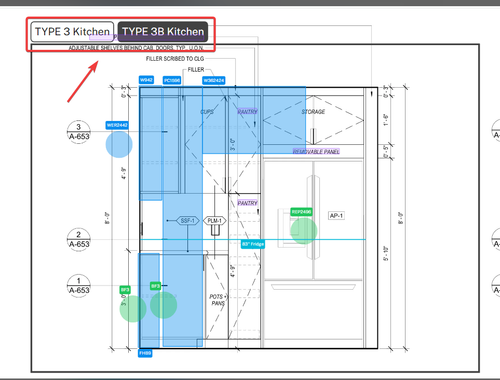Select the REMOVABLE PANEL highlighted note
Viewport: 500px width, 380px height.
point(316,152)
